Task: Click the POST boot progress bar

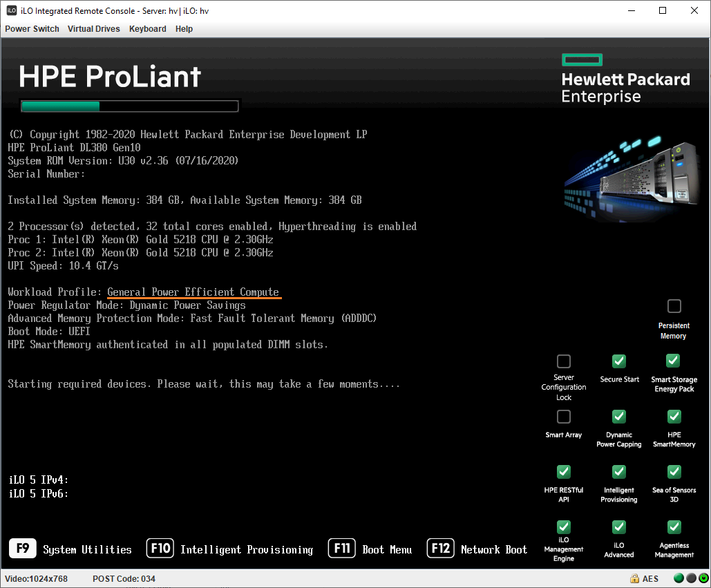Action: (x=130, y=106)
